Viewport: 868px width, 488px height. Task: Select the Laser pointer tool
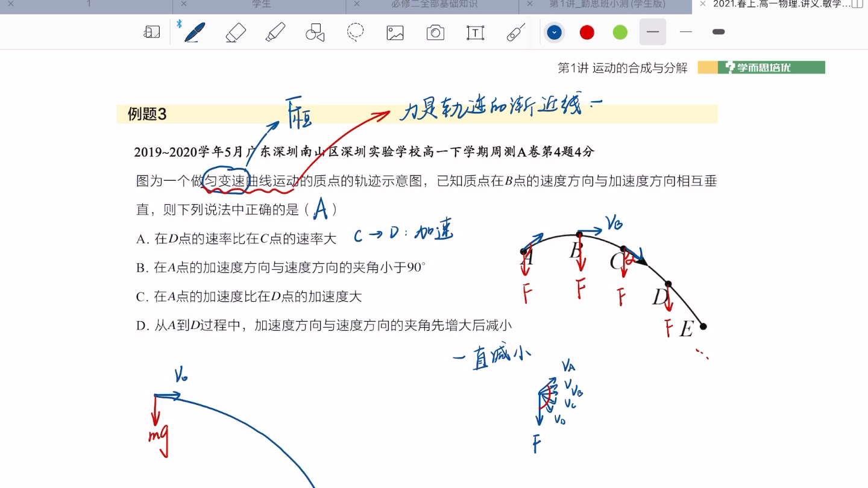[x=516, y=32]
